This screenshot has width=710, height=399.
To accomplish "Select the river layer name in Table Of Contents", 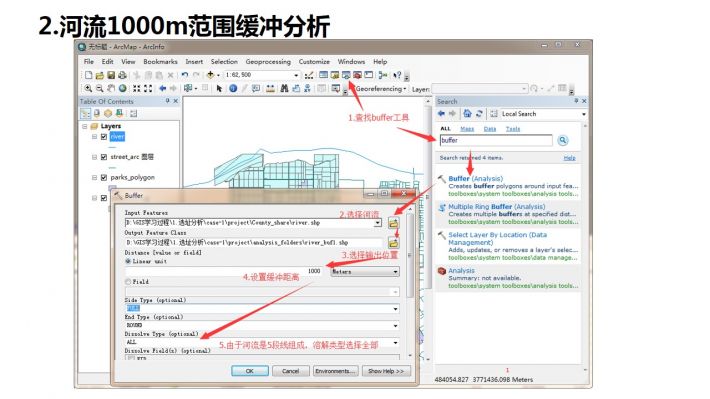I will (117, 137).
